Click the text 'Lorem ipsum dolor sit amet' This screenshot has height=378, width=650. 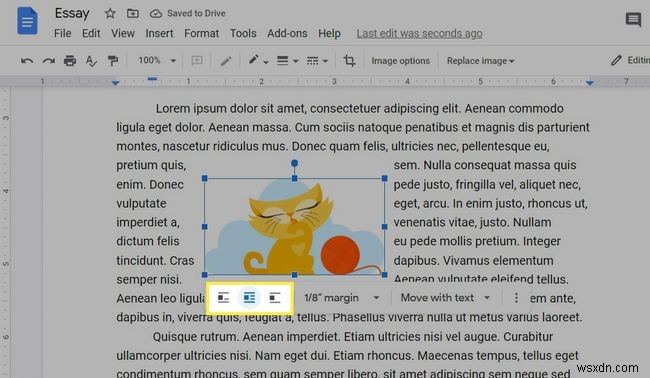[231, 109]
